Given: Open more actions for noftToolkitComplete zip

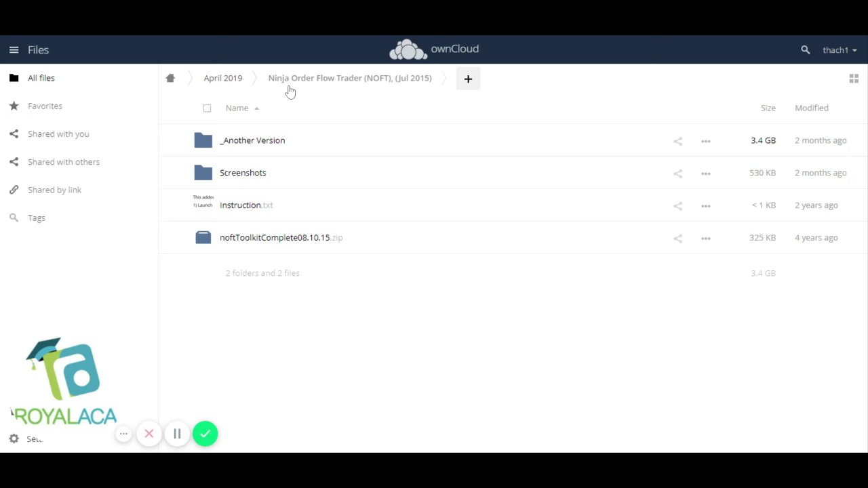Looking at the screenshot, I should click(x=706, y=239).
